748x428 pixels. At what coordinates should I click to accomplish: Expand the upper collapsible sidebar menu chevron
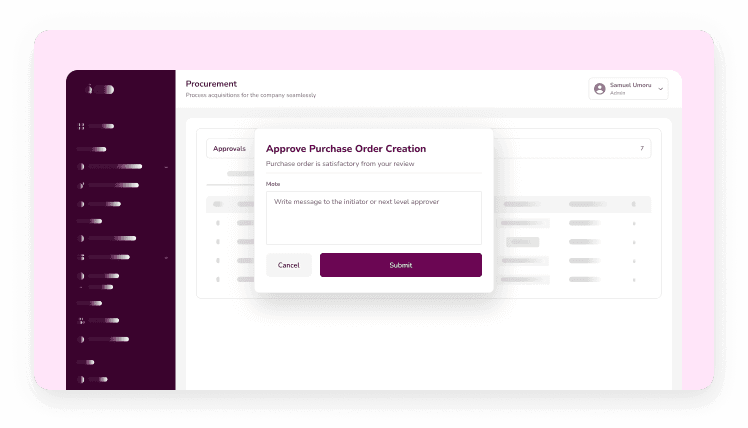tap(166, 166)
